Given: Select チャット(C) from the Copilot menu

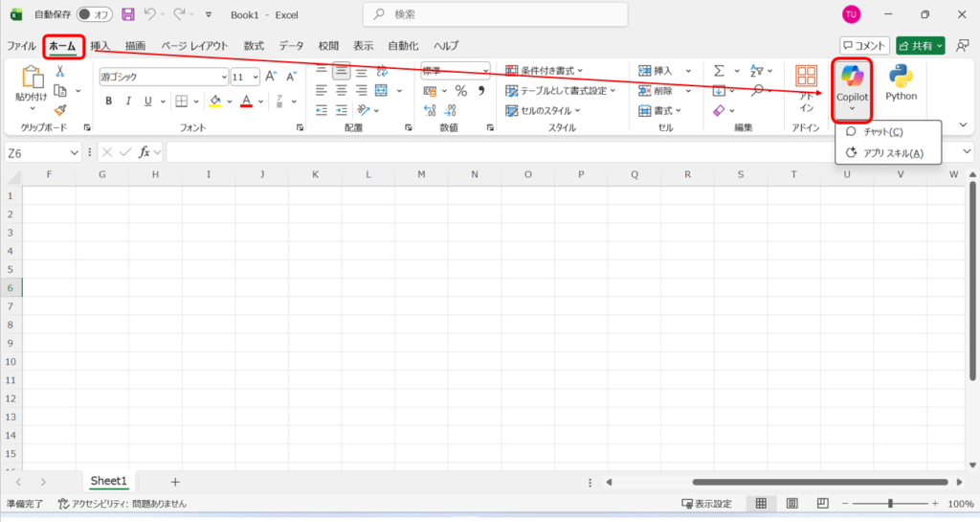Looking at the screenshot, I should click(x=881, y=132).
